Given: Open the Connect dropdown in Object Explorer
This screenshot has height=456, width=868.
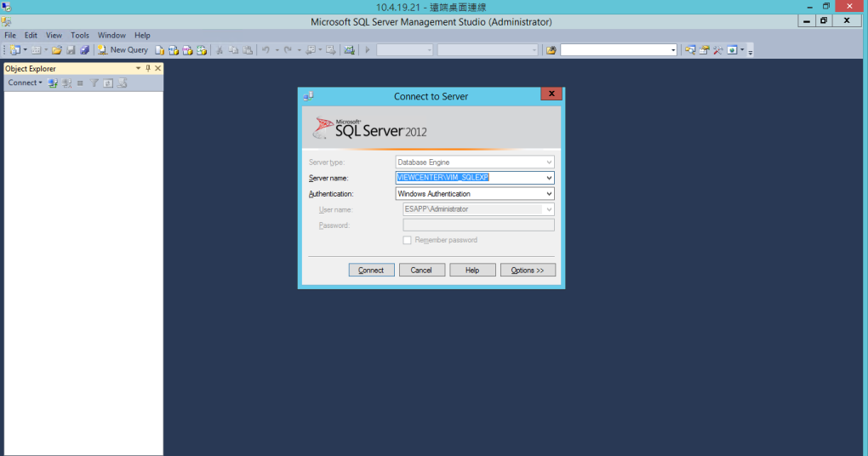Looking at the screenshot, I should pos(25,83).
